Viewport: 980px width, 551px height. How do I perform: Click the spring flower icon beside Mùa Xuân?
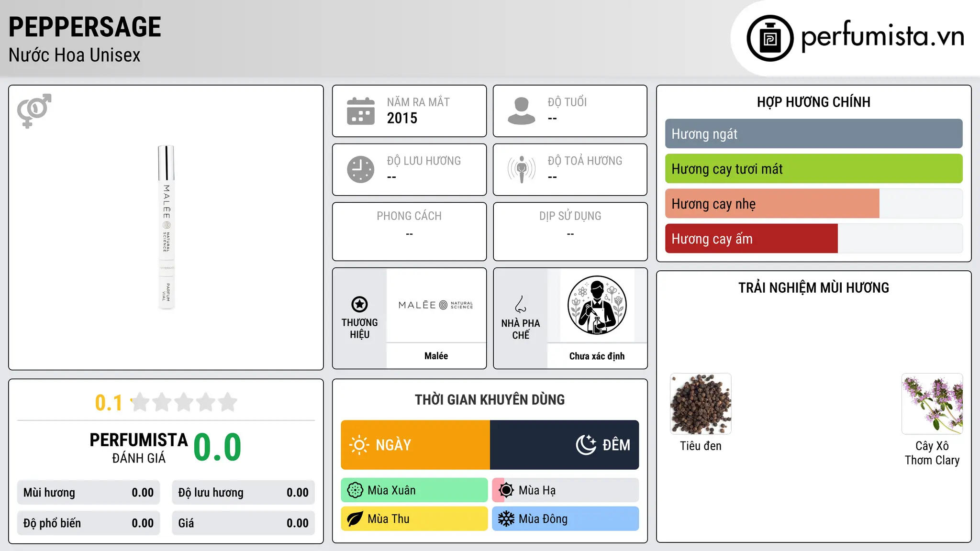355,490
